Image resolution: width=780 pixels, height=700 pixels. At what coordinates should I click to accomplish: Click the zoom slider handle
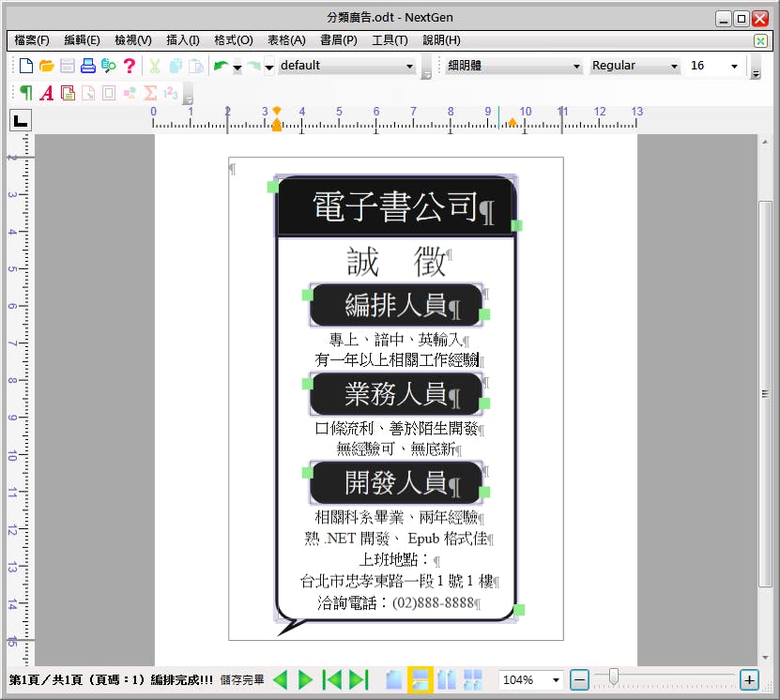click(x=614, y=676)
